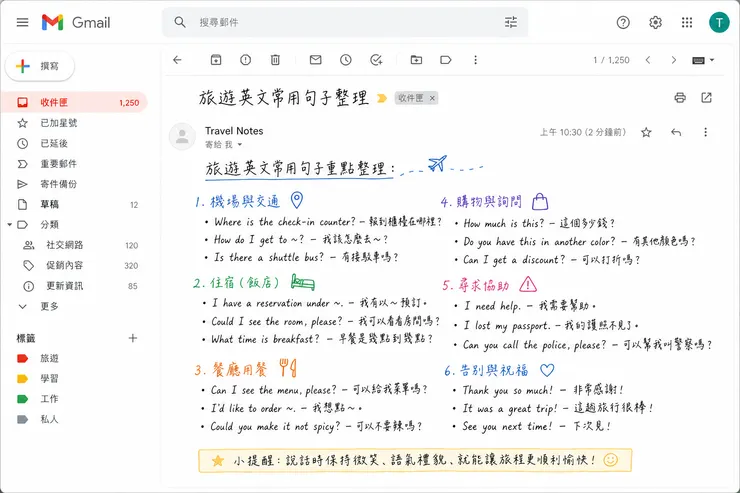
Task: Delete this email with trash icon
Action: pyautogui.click(x=275, y=60)
